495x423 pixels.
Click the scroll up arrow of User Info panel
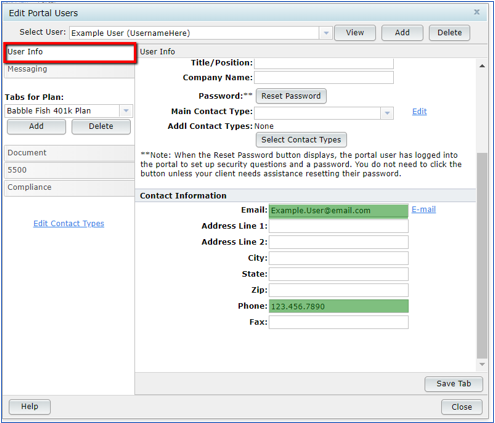pos(482,66)
